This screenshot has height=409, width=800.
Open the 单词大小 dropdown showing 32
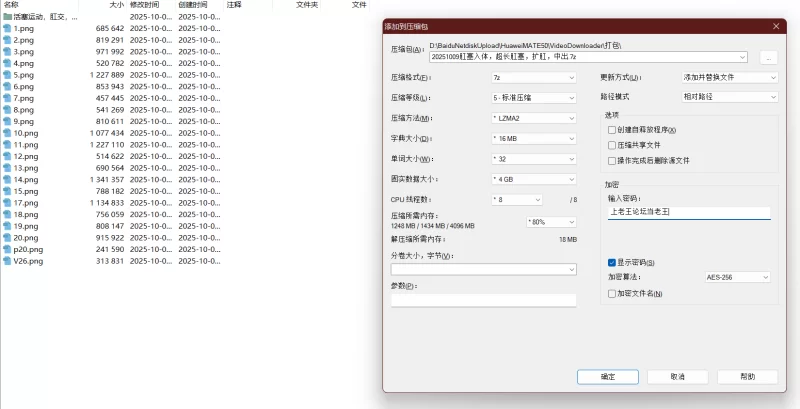(x=534, y=159)
